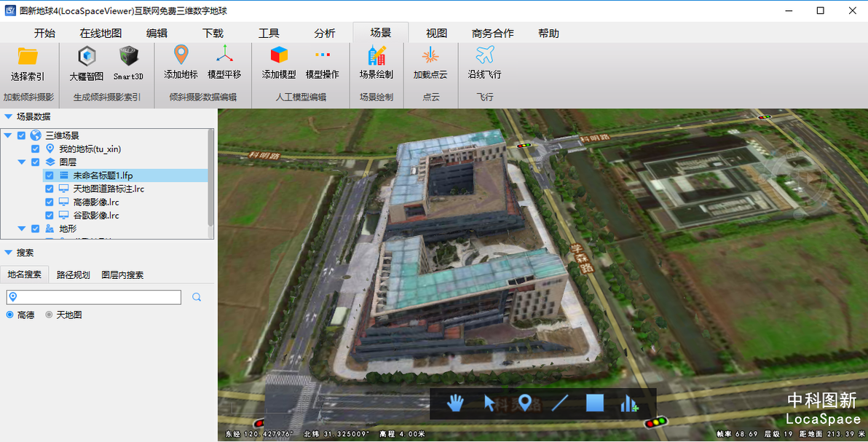Open the 编辑 ribbon tab
Image resolution: width=868 pixels, height=442 pixels.
pos(157,33)
